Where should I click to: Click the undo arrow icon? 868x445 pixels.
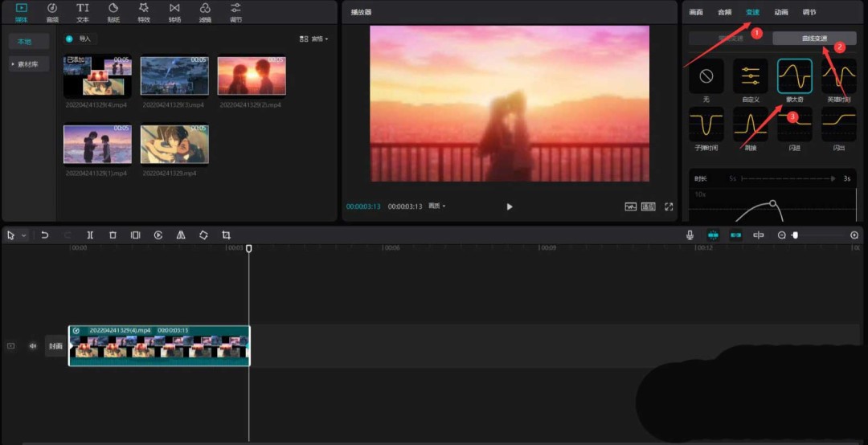click(x=45, y=235)
